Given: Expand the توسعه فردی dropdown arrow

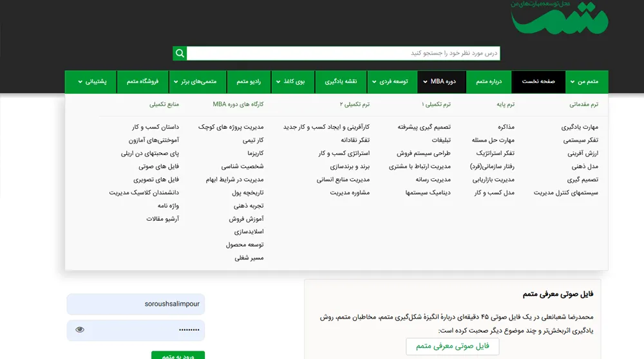Looking at the screenshot, I should pyautogui.click(x=374, y=82).
